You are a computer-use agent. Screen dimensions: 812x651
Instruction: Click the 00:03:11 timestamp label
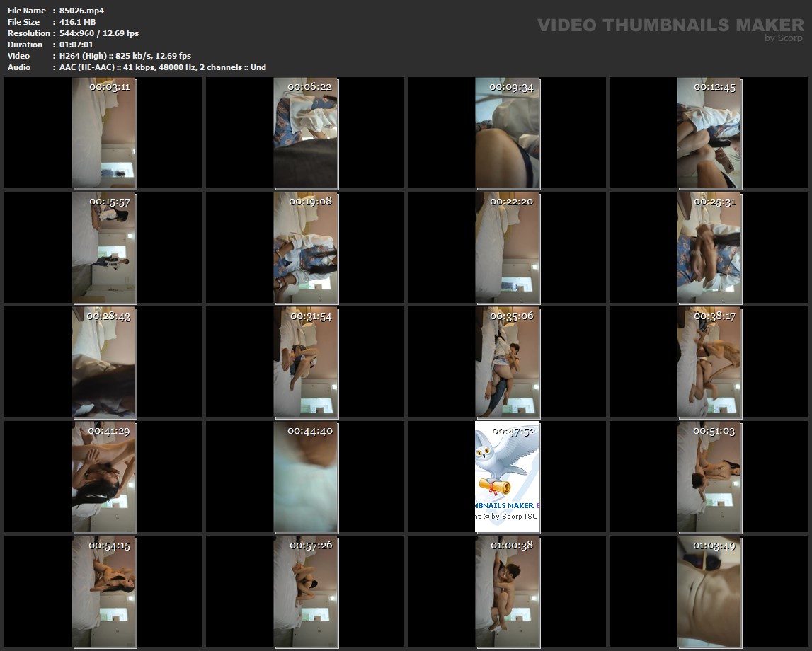click(x=109, y=87)
